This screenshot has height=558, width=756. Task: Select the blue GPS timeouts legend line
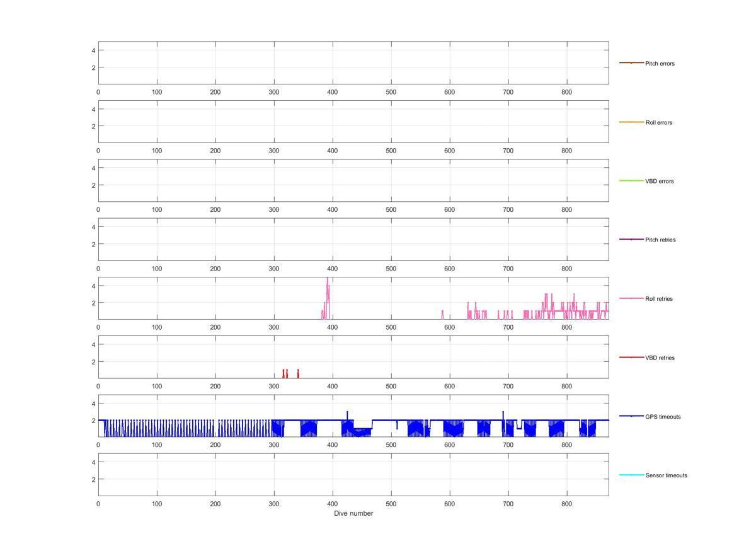[631, 416]
